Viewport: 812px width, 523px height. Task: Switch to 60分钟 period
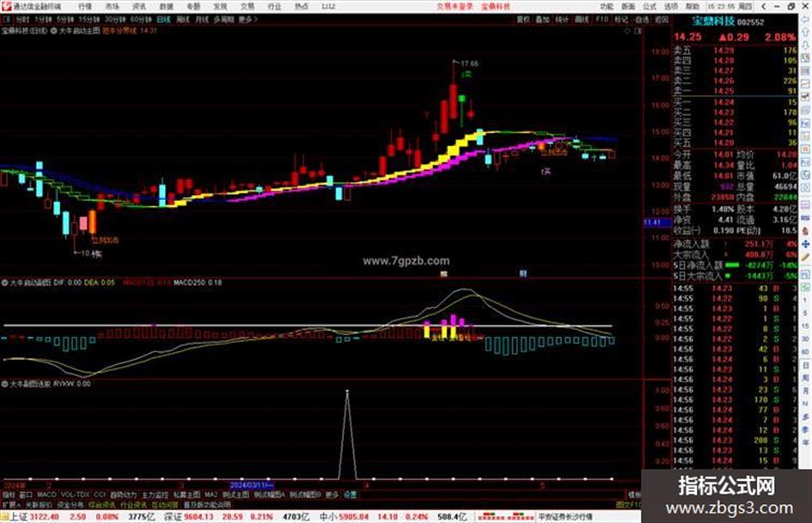pyautogui.click(x=141, y=19)
